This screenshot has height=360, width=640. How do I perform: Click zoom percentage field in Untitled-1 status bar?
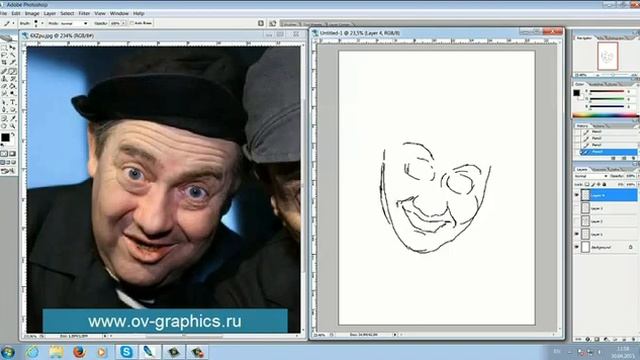point(320,335)
